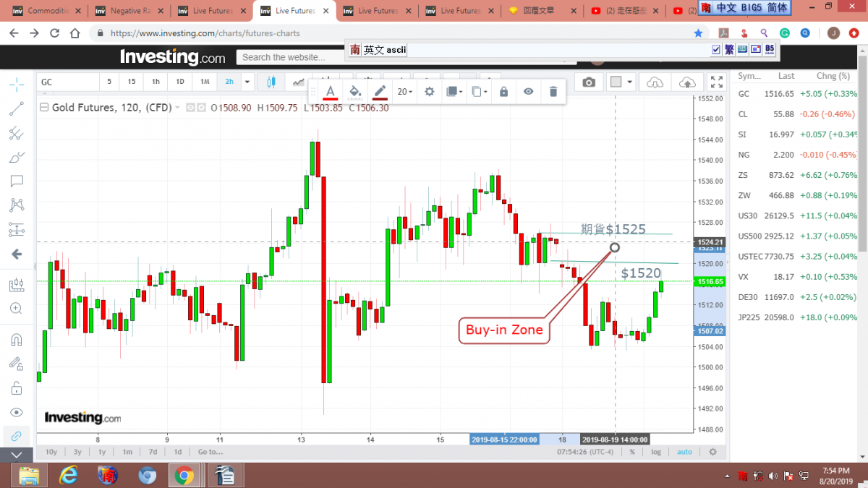
Task: Reload the page
Action: coord(55,33)
